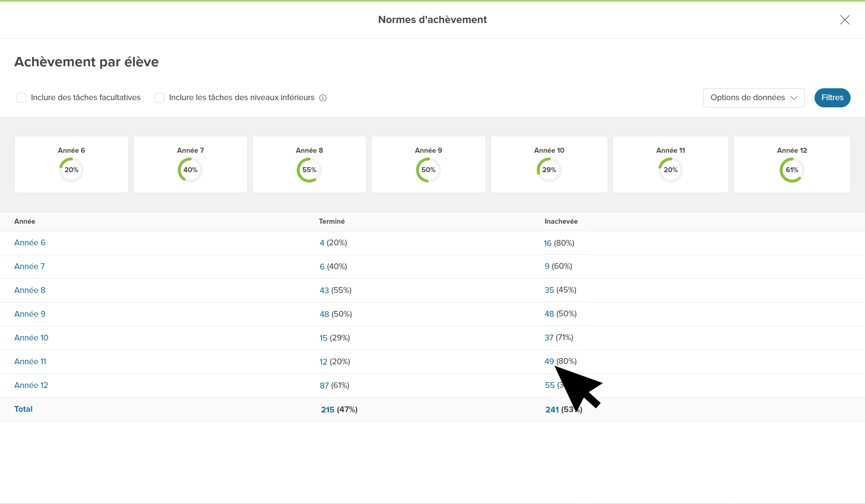Open the Année 10 row link
This screenshot has height=504, width=865.
(x=31, y=338)
